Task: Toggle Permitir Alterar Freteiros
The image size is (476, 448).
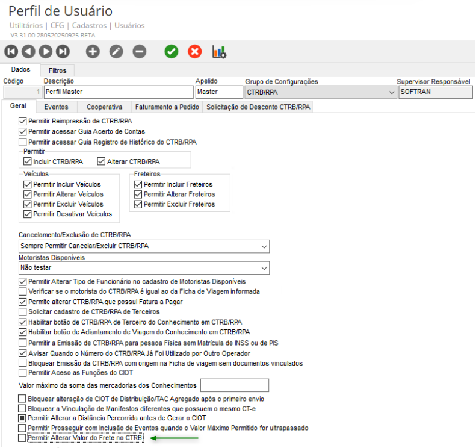Action: tap(138, 194)
